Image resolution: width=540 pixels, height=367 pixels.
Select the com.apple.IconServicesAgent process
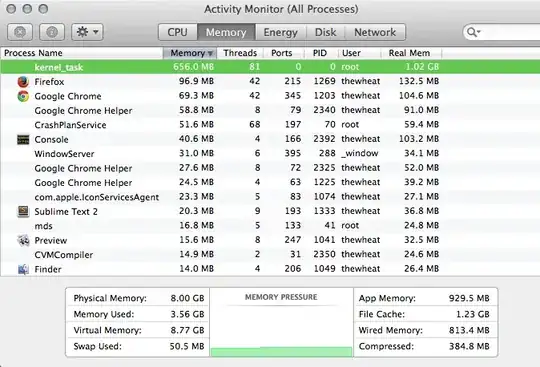[x=97, y=197]
